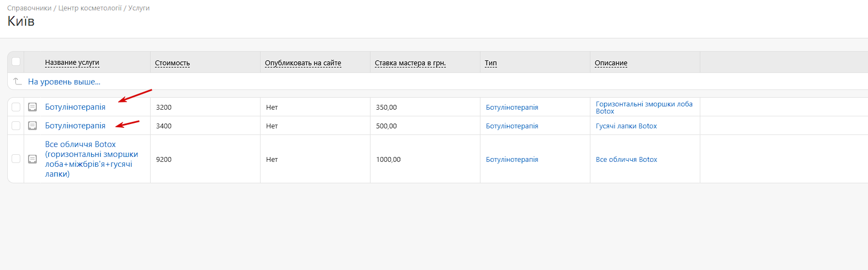
Task: Sort by Название услуги column header
Action: (x=72, y=63)
